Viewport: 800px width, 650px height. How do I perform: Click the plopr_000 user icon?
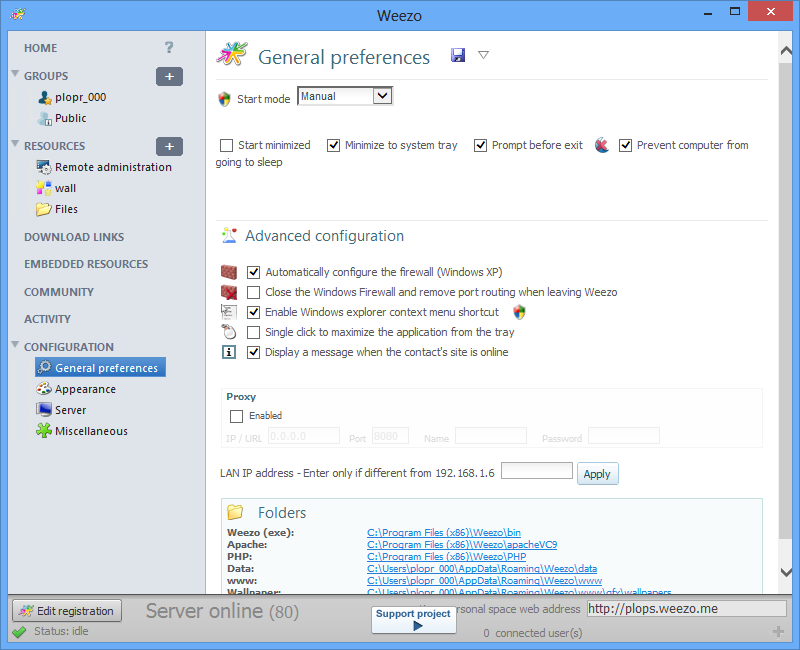pyautogui.click(x=45, y=97)
